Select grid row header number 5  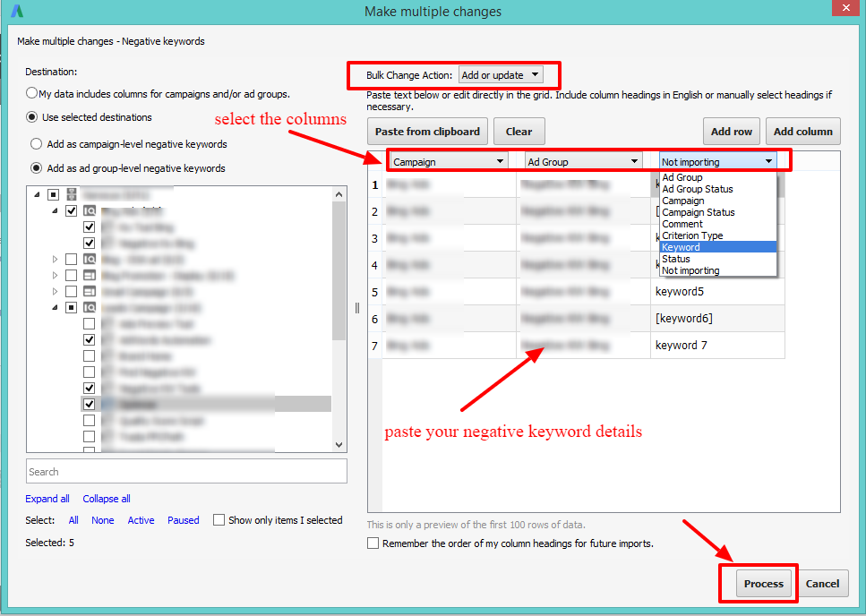tap(375, 292)
